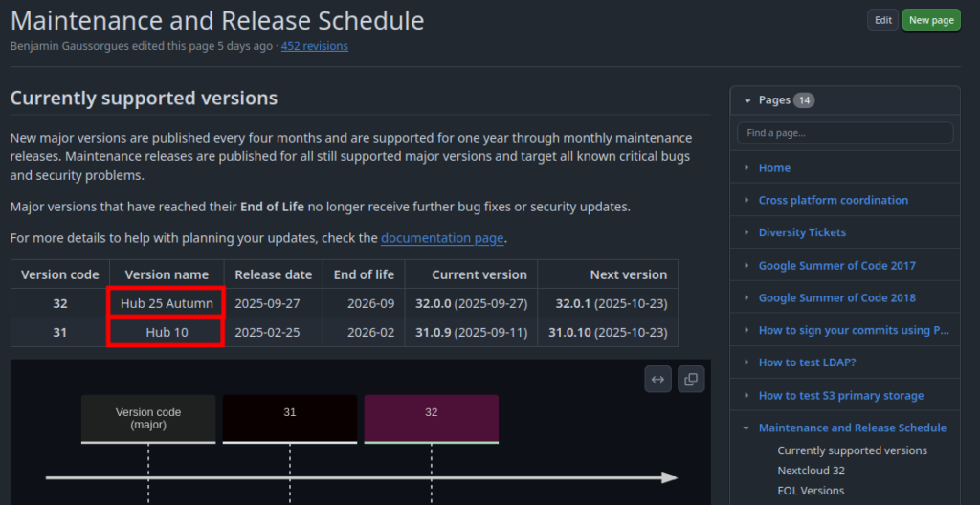This screenshot has width=980, height=505.
Task: Collapse the Pages sidebar section
Action: (747, 100)
